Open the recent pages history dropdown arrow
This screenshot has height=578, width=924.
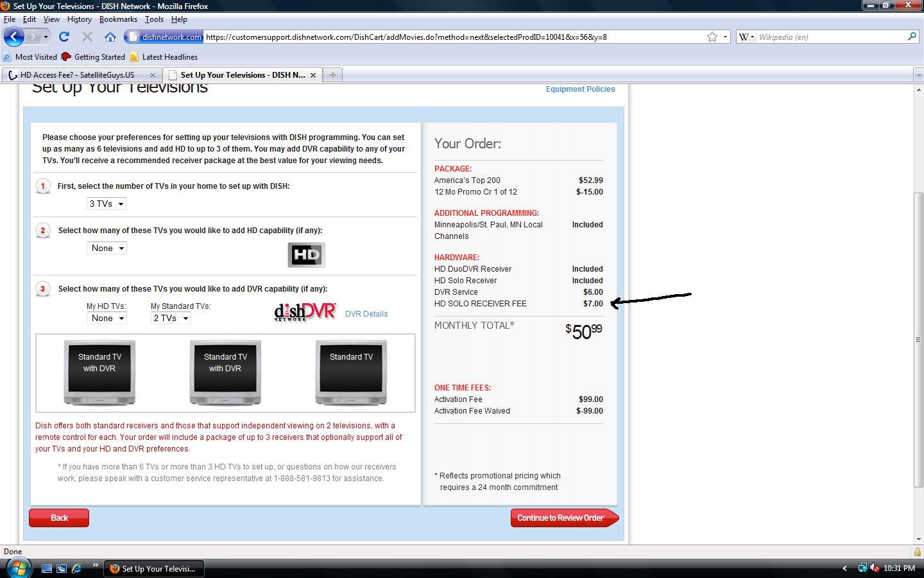click(46, 37)
